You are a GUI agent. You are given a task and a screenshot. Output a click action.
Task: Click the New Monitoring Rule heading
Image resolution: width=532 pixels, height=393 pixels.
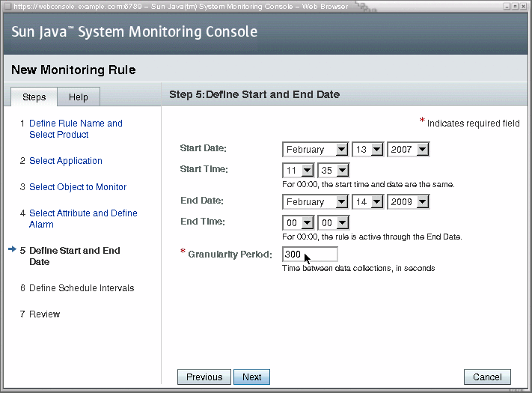coord(73,70)
